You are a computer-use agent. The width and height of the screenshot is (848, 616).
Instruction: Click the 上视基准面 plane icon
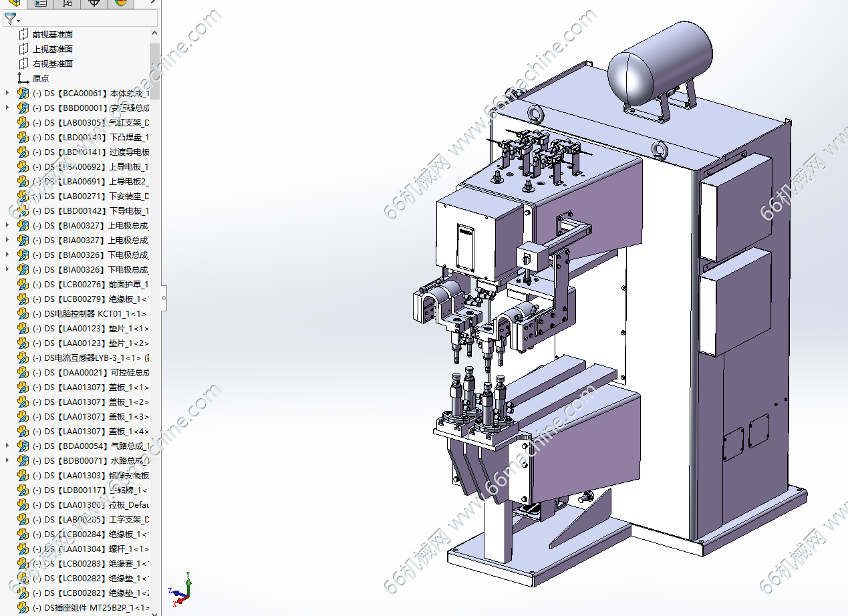24,49
